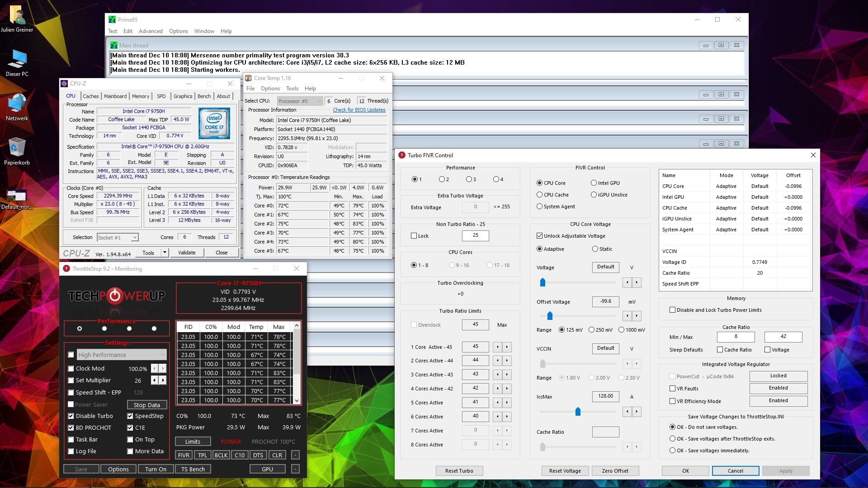
Task: Click the TechPowerUp logo in ThrottleStop
Action: click(117, 296)
